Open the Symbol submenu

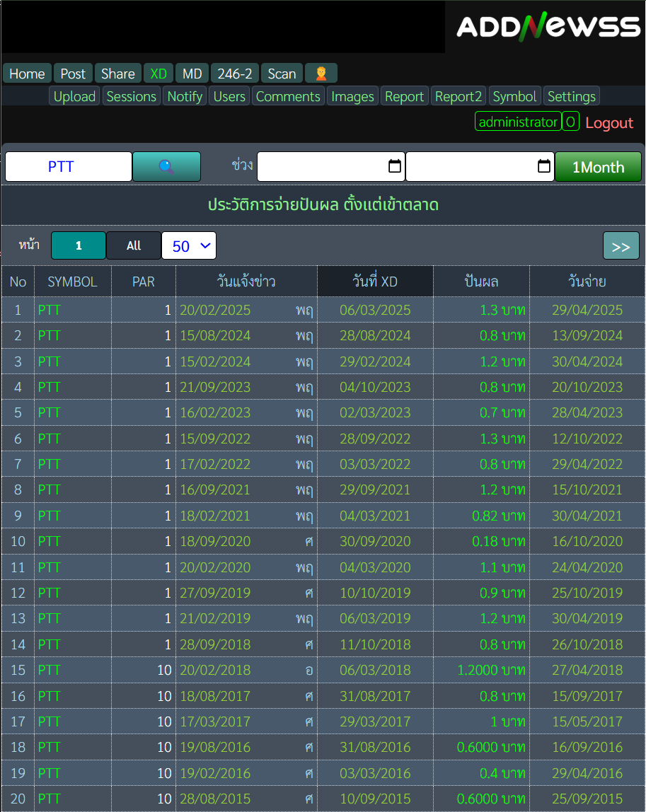pyautogui.click(x=515, y=96)
